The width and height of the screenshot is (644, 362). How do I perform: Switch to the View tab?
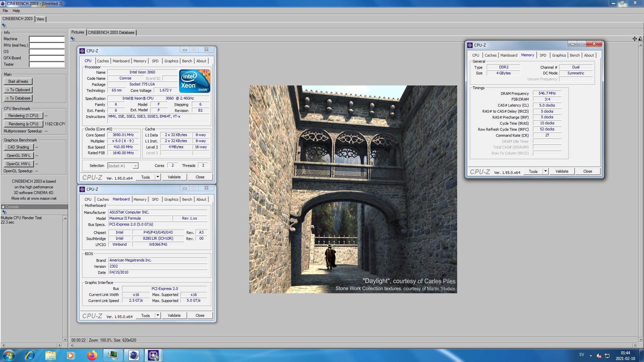click(x=40, y=19)
